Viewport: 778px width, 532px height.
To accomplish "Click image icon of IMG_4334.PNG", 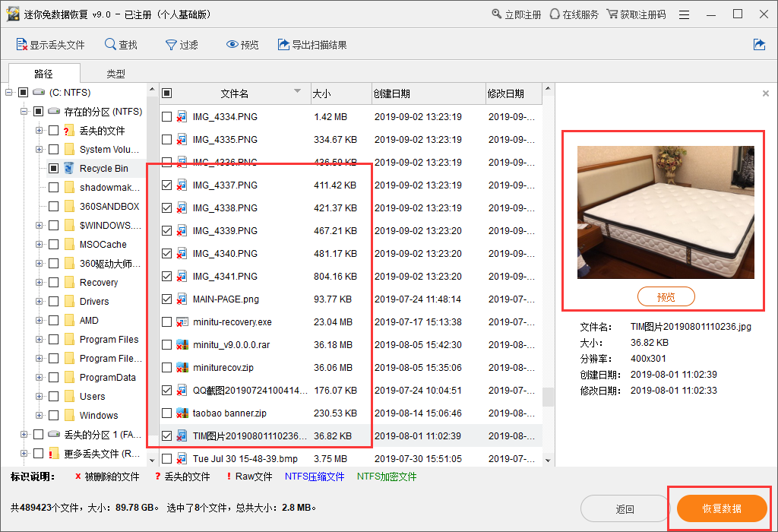I will (182, 116).
